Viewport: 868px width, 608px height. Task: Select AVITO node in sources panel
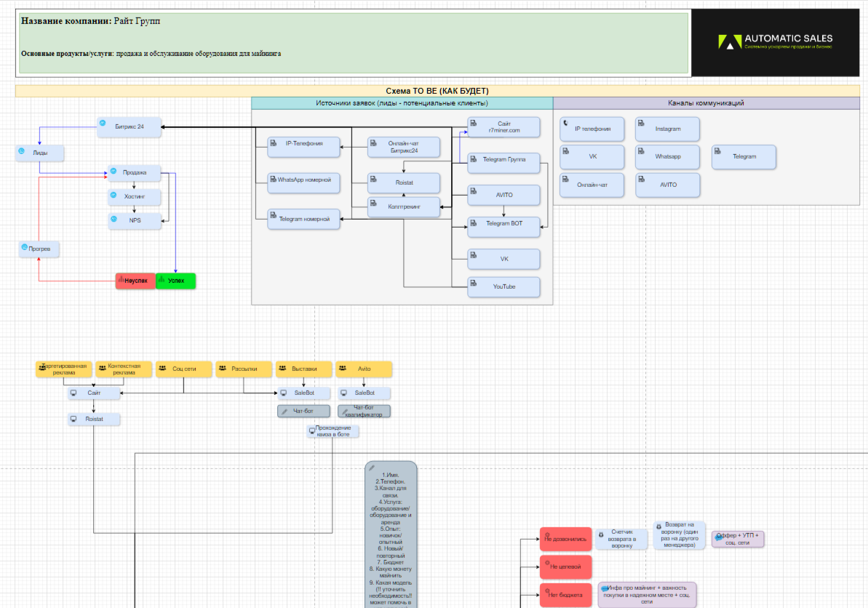click(x=503, y=196)
